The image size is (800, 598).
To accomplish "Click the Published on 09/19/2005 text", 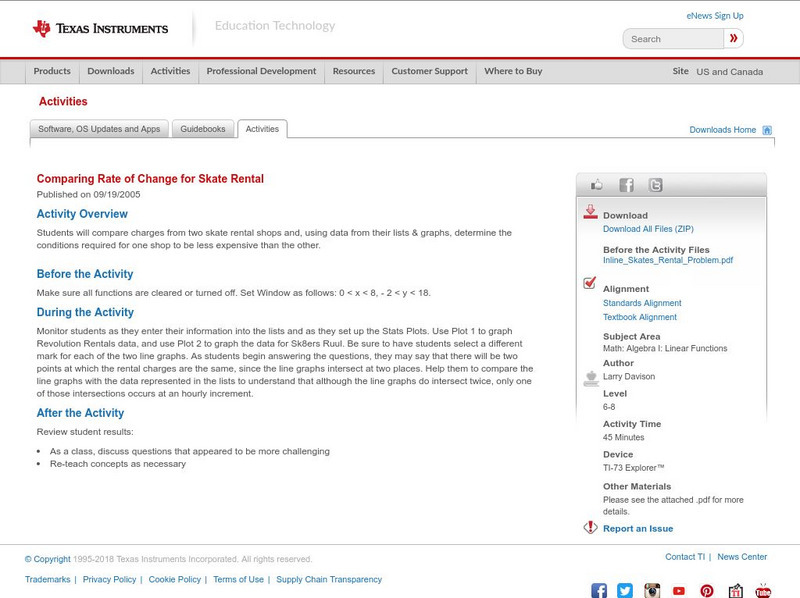I will (x=88, y=194).
